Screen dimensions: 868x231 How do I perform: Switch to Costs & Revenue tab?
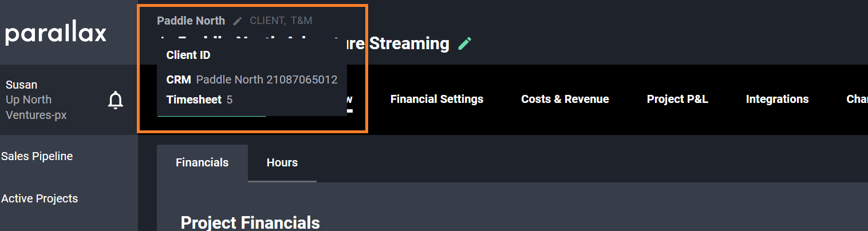565,99
